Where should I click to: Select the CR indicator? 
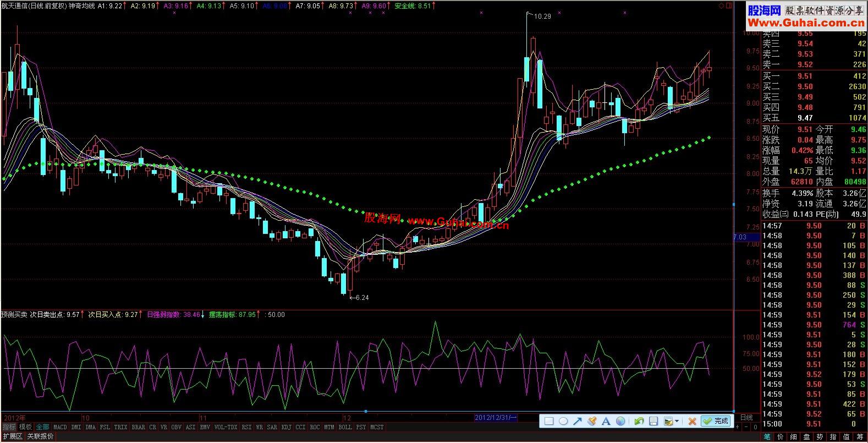click(x=152, y=427)
